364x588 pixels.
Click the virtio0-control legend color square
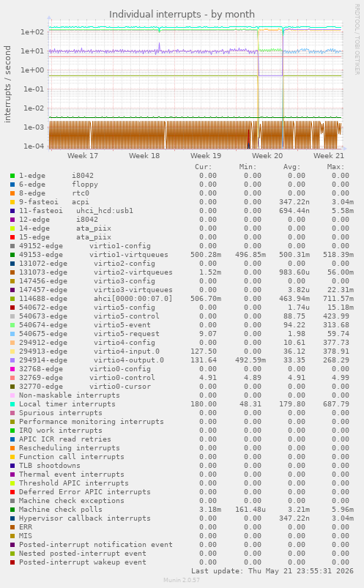(x=12, y=378)
